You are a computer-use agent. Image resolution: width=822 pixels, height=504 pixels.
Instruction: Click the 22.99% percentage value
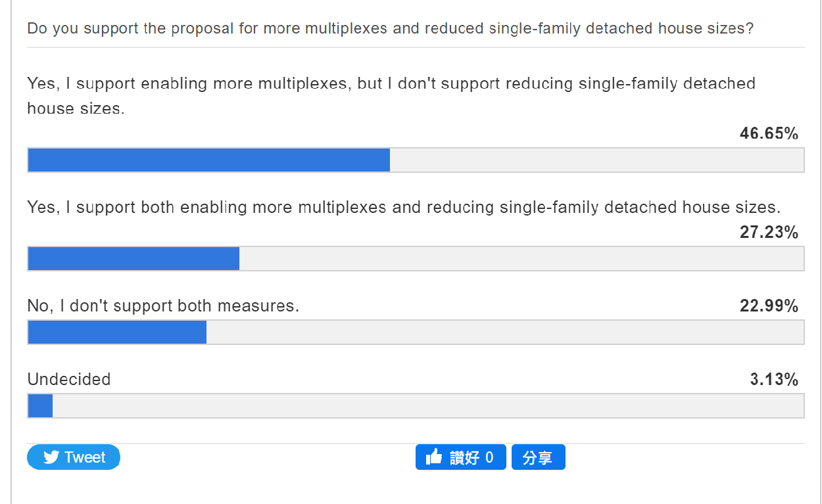point(769,306)
